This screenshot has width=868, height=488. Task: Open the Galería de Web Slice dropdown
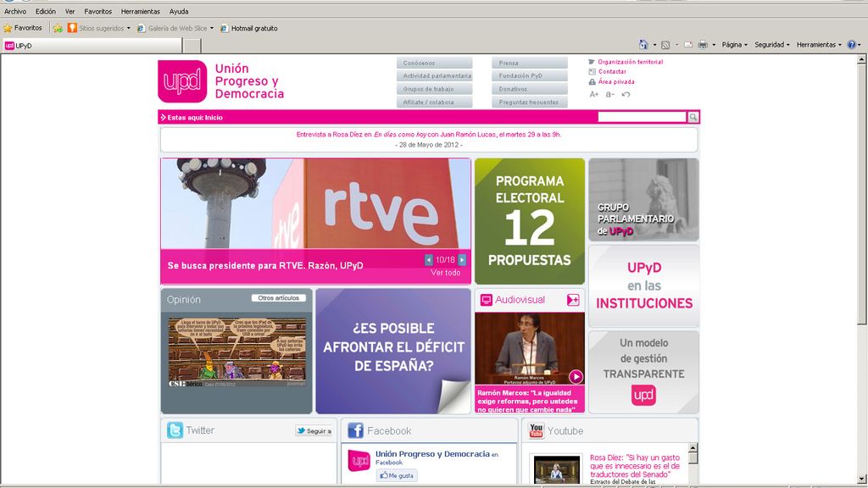[x=211, y=28]
